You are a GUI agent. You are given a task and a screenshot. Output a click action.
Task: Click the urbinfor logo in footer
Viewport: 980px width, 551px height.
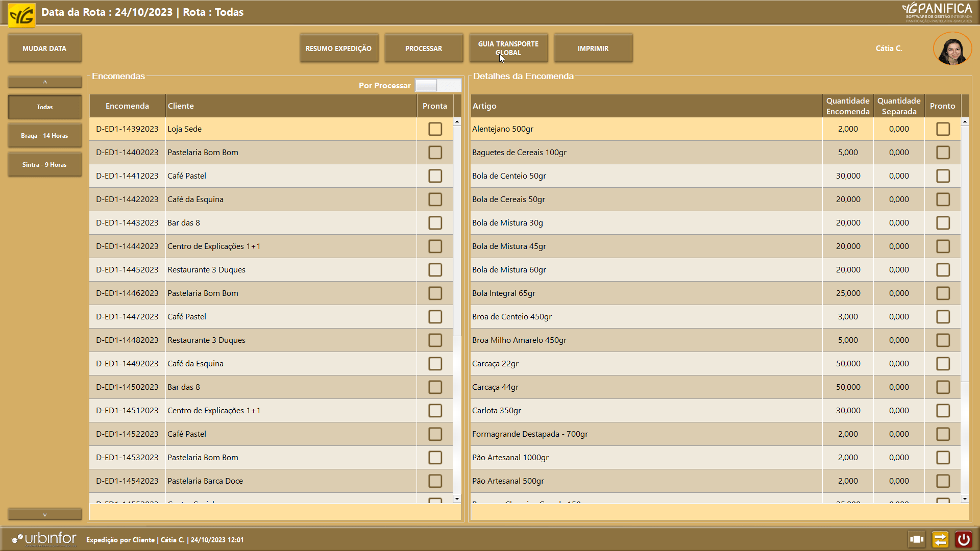pyautogui.click(x=44, y=539)
